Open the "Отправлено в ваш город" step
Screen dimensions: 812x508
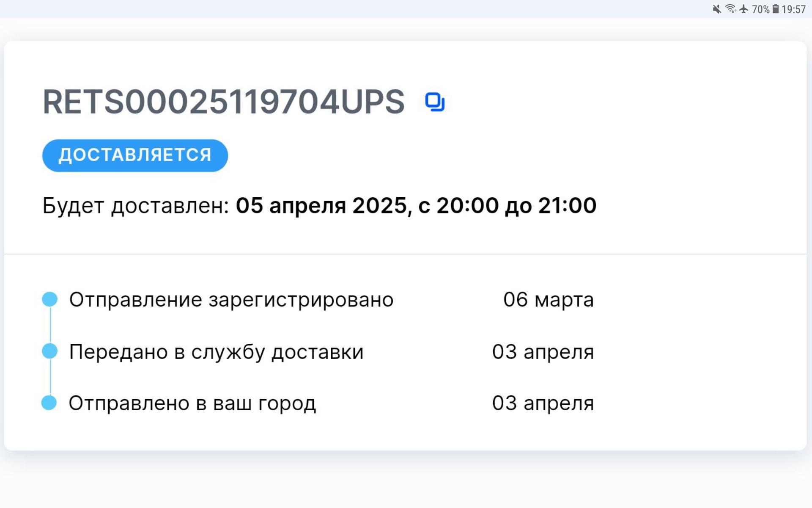point(192,403)
